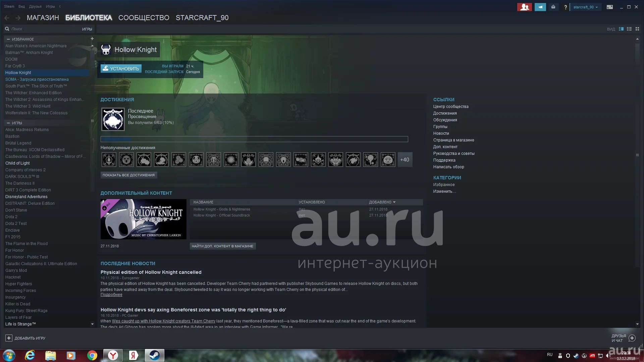Open Страница в магазине link
The height and width of the screenshot is (362, 644).
pyautogui.click(x=453, y=140)
